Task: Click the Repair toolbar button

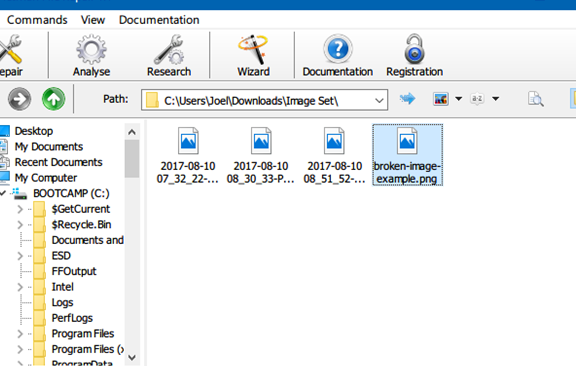Action: (x=11, y=55)
